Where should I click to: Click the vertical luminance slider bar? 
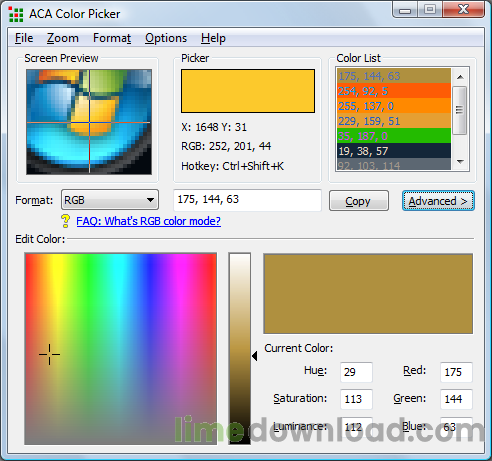[x=239, y=349]
